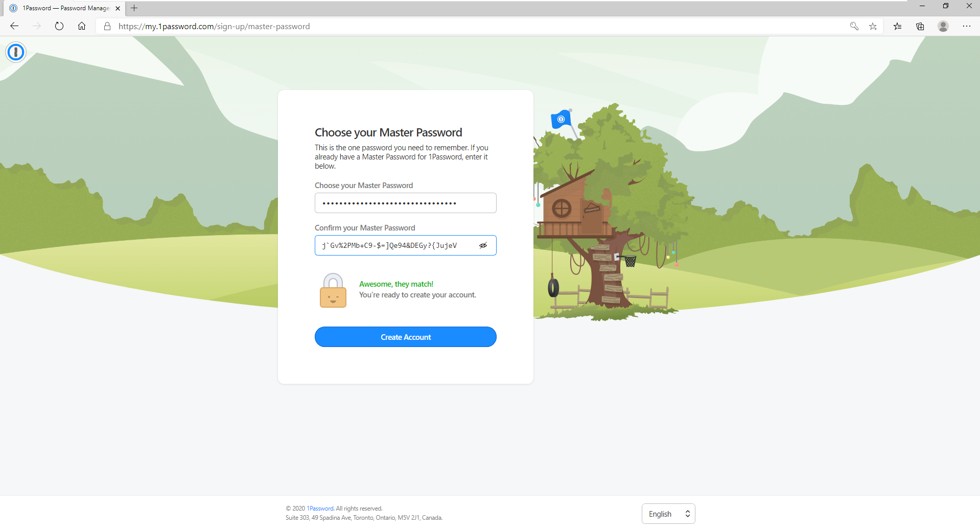Restore down the browser window
980x531 pixels.
pos(946,6)
